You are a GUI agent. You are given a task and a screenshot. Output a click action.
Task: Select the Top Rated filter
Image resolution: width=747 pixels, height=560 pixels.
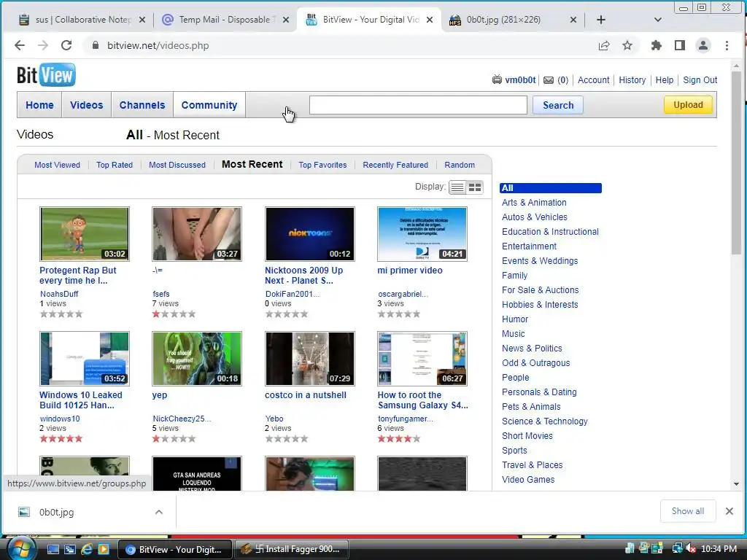115,165
